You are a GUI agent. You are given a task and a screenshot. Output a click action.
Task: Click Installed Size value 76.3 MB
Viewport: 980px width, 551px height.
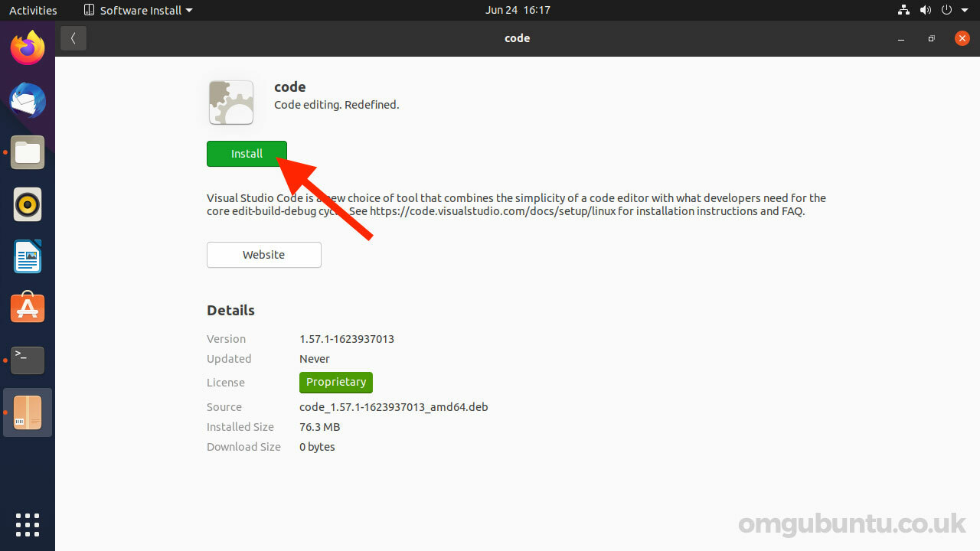(319, 427)
